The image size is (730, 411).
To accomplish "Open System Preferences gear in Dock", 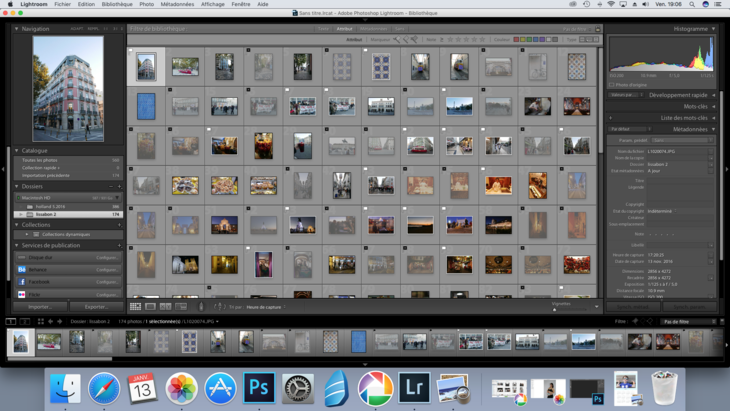I will coord(298,388).
